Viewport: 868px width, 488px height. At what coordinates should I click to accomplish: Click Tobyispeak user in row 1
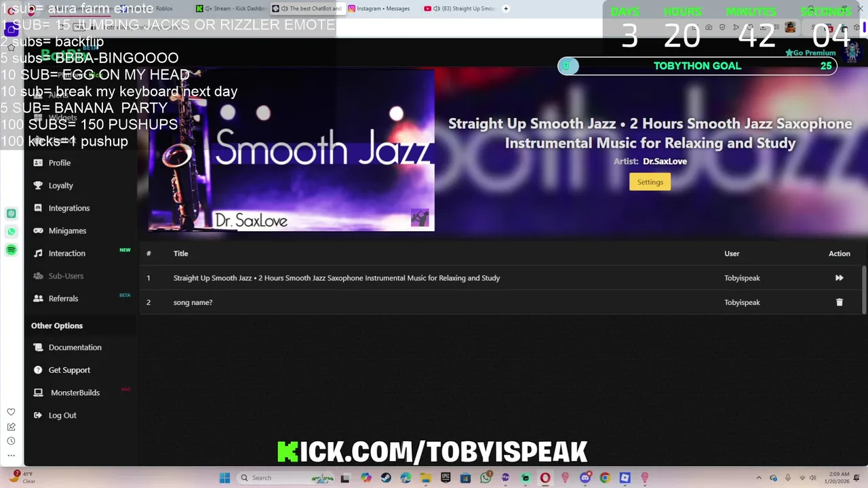coord(742,278)
